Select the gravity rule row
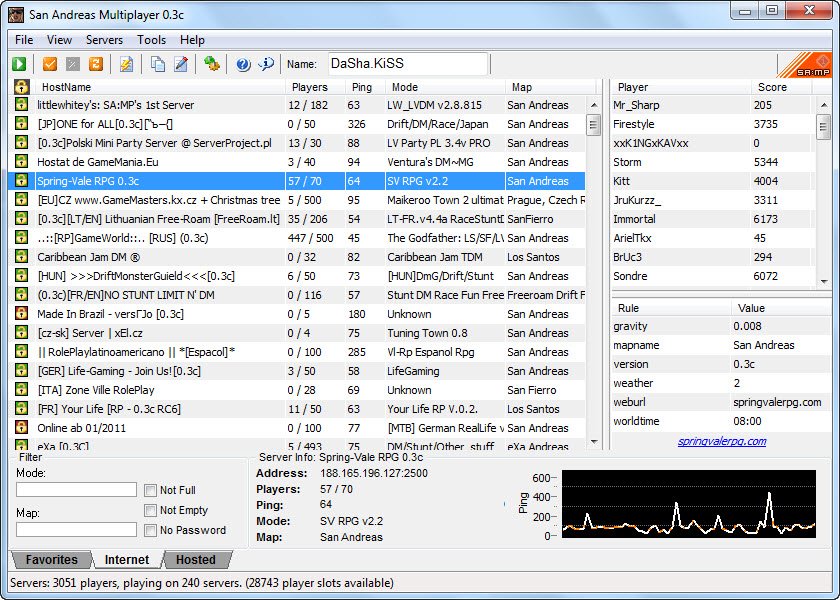The image size is (840, 600). click(x=721, y=326)
